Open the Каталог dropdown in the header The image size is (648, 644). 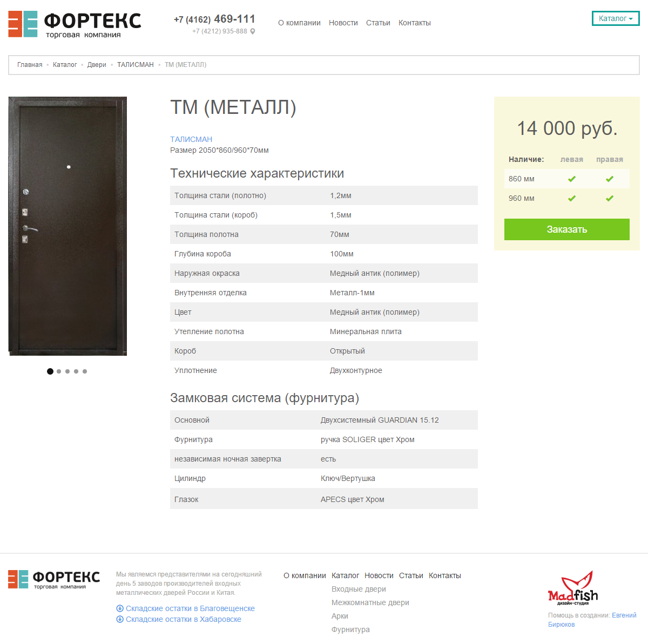[x=616, y=18]
